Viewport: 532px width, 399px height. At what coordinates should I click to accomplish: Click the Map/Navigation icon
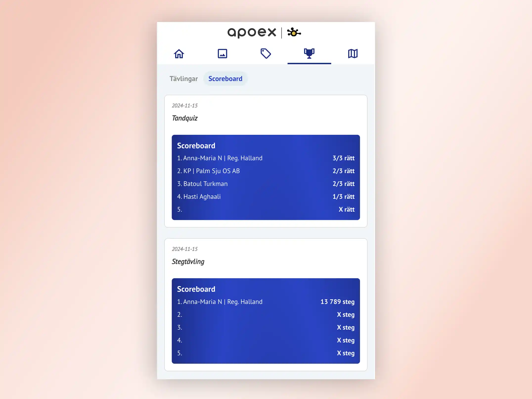[353, 54]
